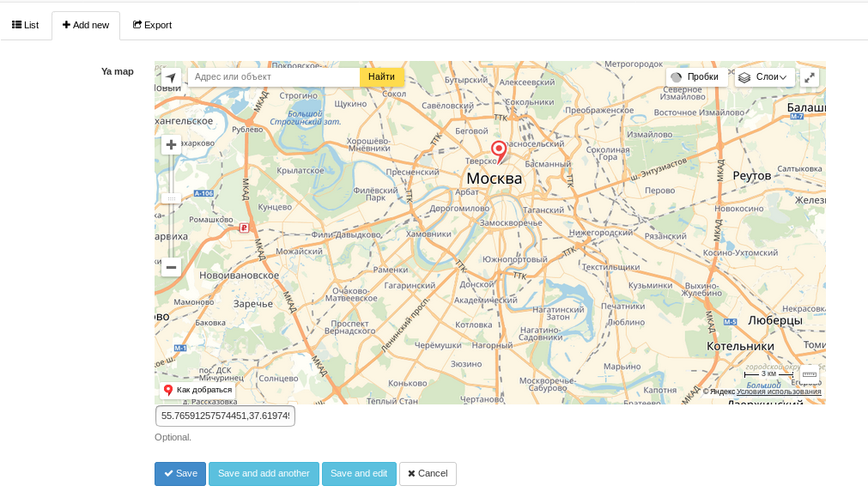Click the Марьино district label

tap(622, 367)
